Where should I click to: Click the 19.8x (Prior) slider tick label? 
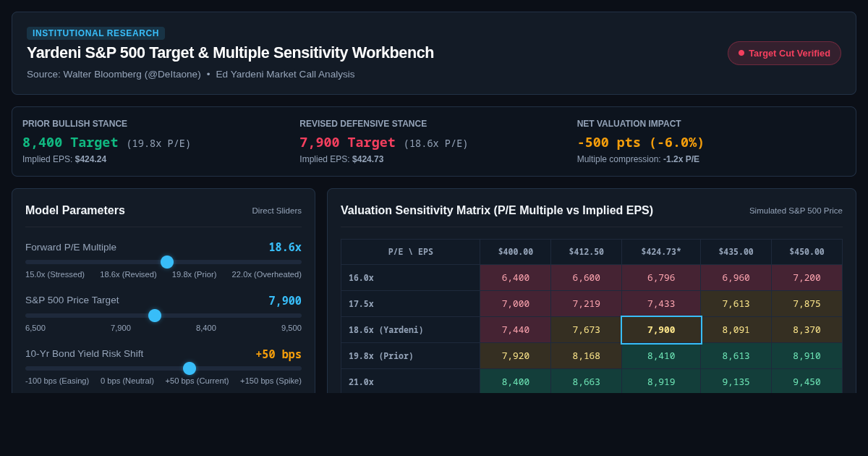194,274
